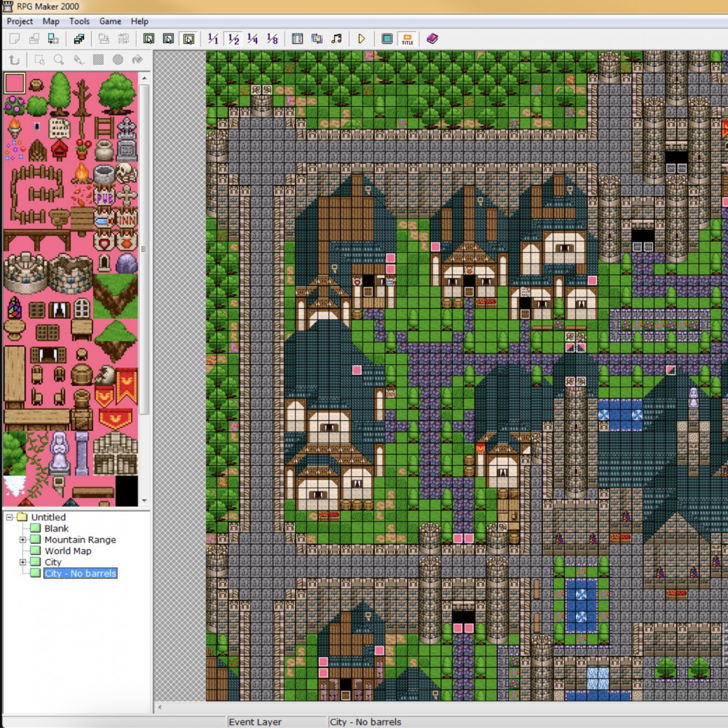Click City - No barrels status bar text
The height and width of the screenshot is (728, 728).
tap(365, 722)
